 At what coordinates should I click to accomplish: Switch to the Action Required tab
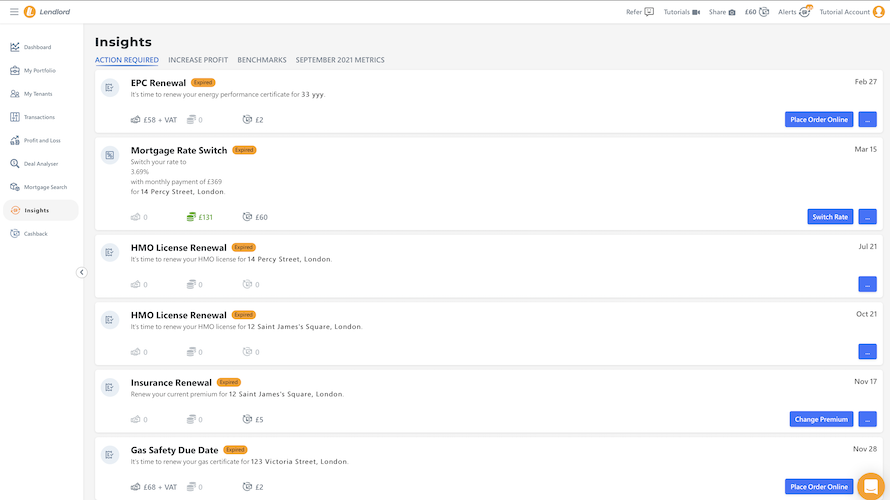pyautogui.click(x=127, y=60)
